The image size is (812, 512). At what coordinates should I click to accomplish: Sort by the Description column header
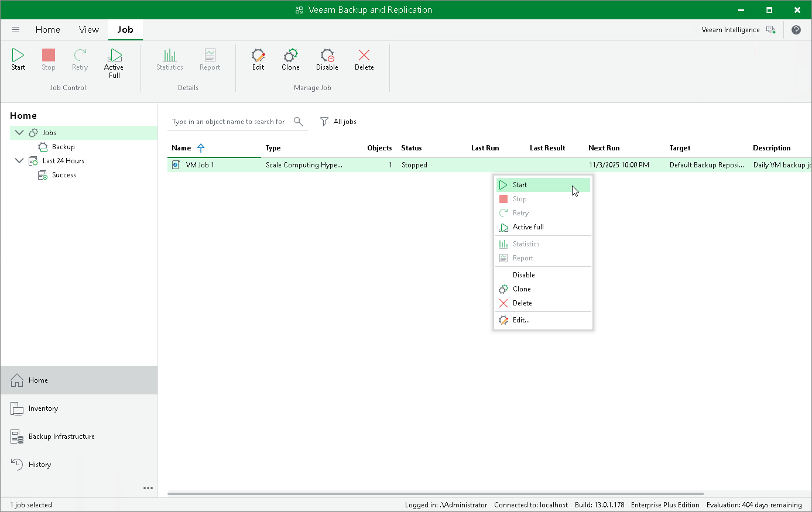772,148
